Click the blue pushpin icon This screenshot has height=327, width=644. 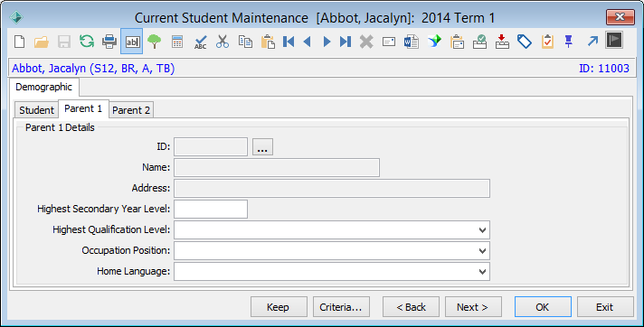[568, 42]
